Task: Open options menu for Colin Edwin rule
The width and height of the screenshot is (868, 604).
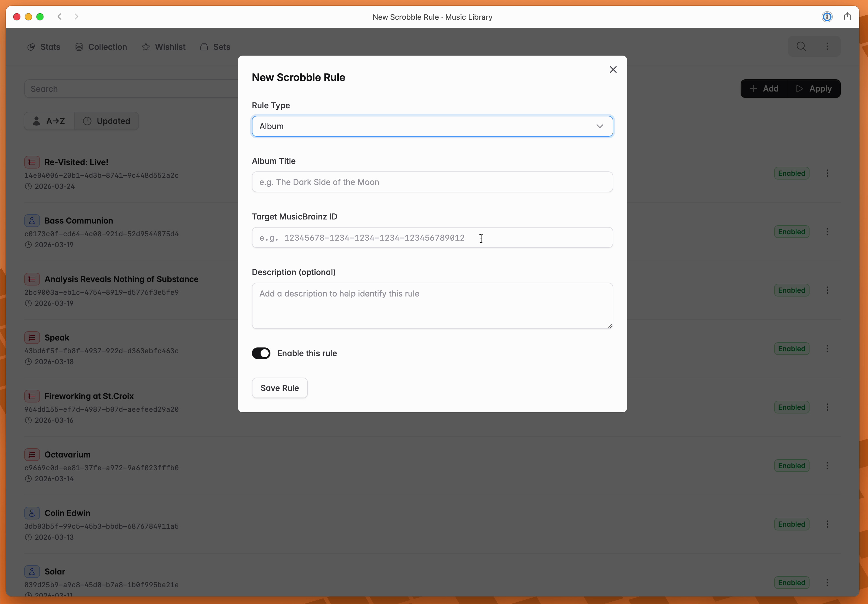Action: pyautogui.click(x=827, y=524)
